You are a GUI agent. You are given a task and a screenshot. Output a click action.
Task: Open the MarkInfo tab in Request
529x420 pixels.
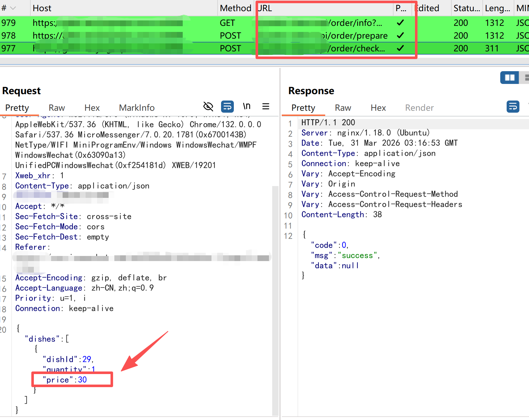pyautogui.click(x=137, y=108)
